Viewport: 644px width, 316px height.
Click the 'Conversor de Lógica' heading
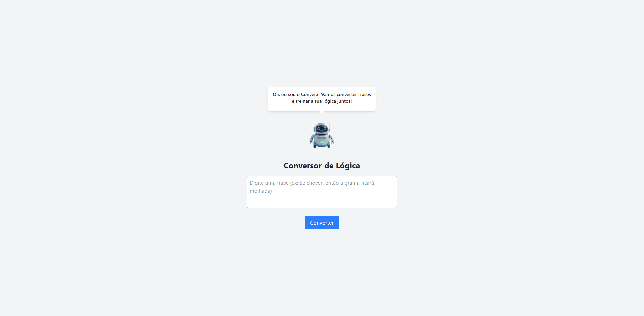click(x=322, y=166)
